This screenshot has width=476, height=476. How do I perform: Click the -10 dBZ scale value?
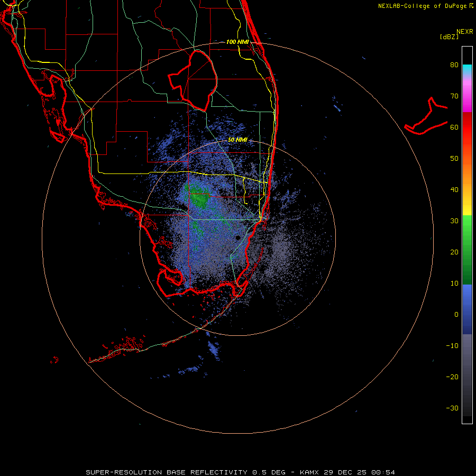click(452, 346)
